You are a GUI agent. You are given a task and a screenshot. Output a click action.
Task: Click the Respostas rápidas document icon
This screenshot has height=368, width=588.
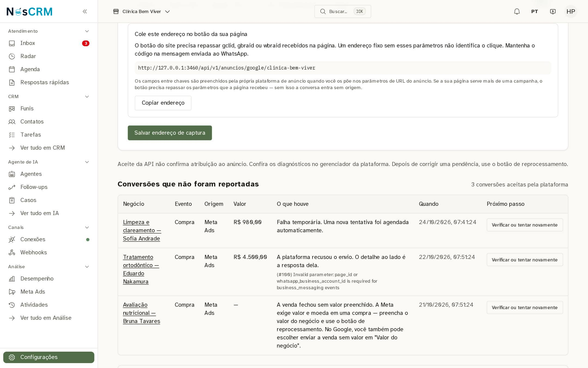[12, 82]
